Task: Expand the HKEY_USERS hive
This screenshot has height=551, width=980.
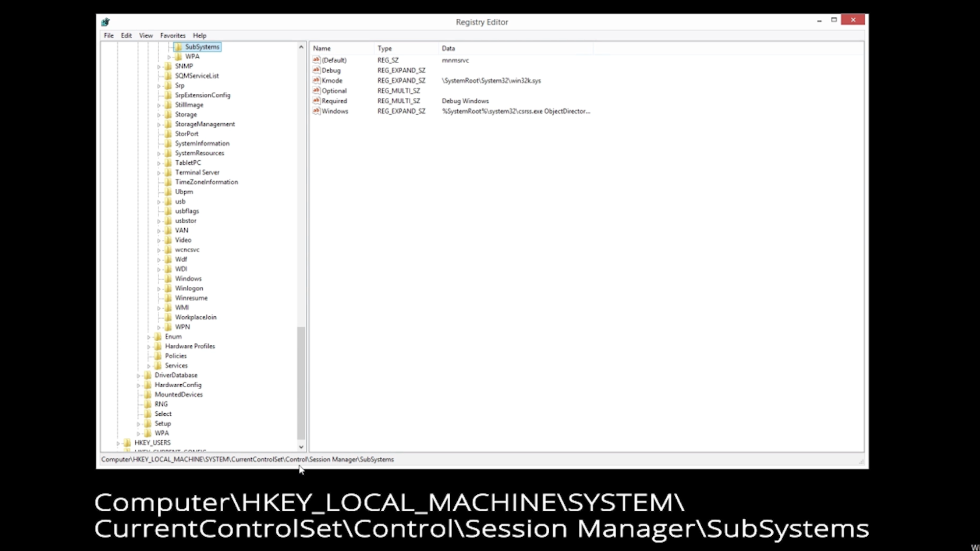Action: click(x=118, y=443)
